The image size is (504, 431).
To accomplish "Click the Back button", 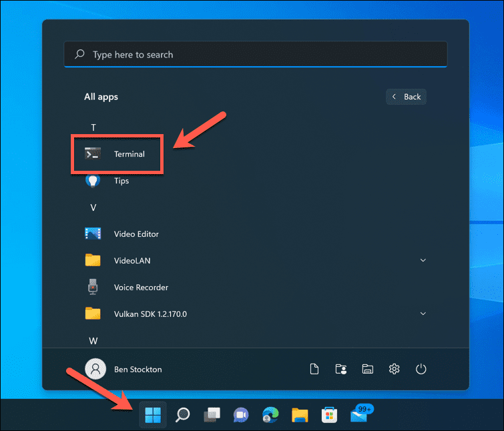I will click(x=406, y=97).
